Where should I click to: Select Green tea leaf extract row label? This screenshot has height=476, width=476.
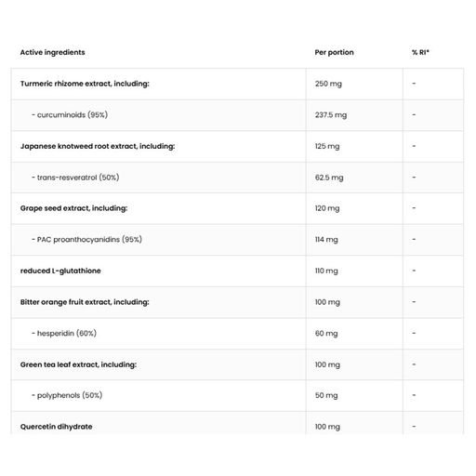pyautogui.click(x=78, y=364)
